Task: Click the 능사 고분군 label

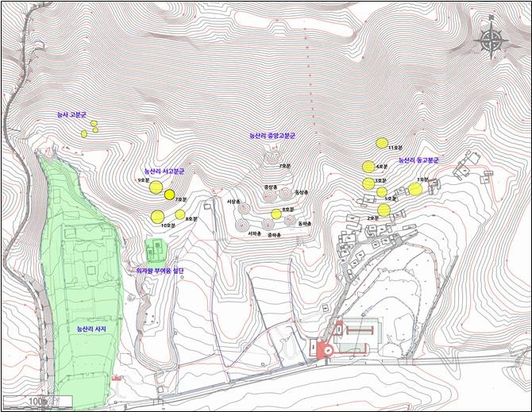Action: 72,115
